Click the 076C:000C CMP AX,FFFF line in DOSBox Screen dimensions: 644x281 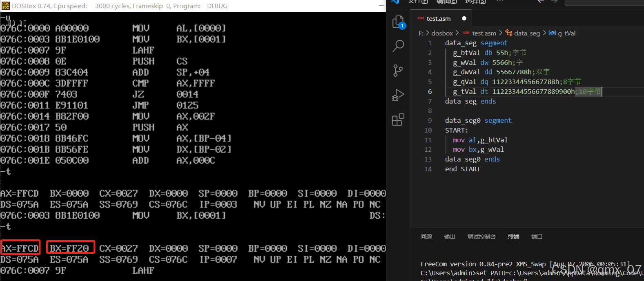[107, 83]
